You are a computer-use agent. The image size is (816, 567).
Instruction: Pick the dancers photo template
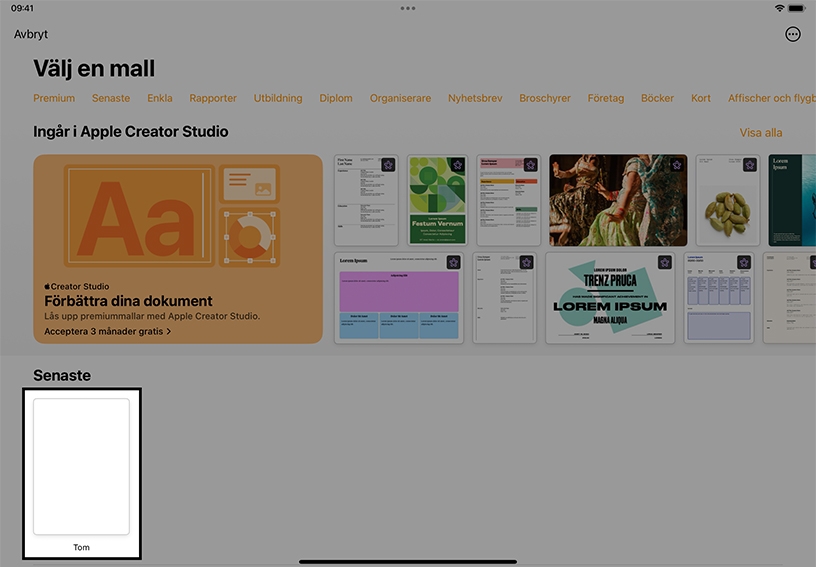618,200
